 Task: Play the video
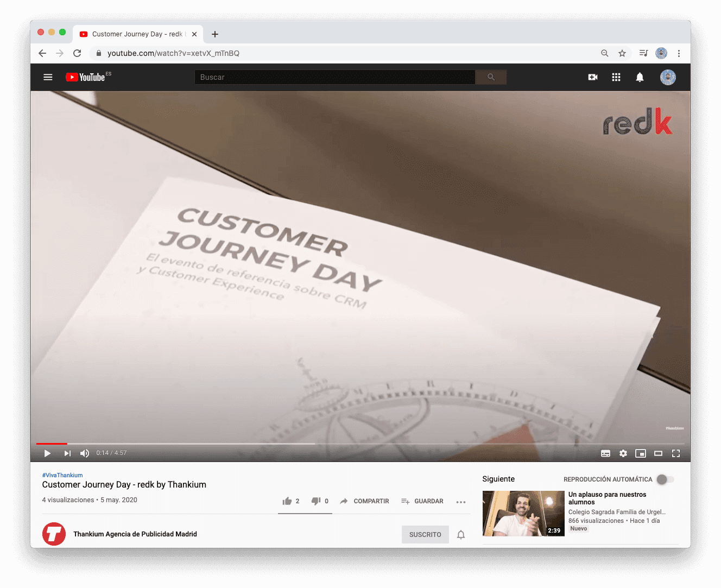pos(47,453)
